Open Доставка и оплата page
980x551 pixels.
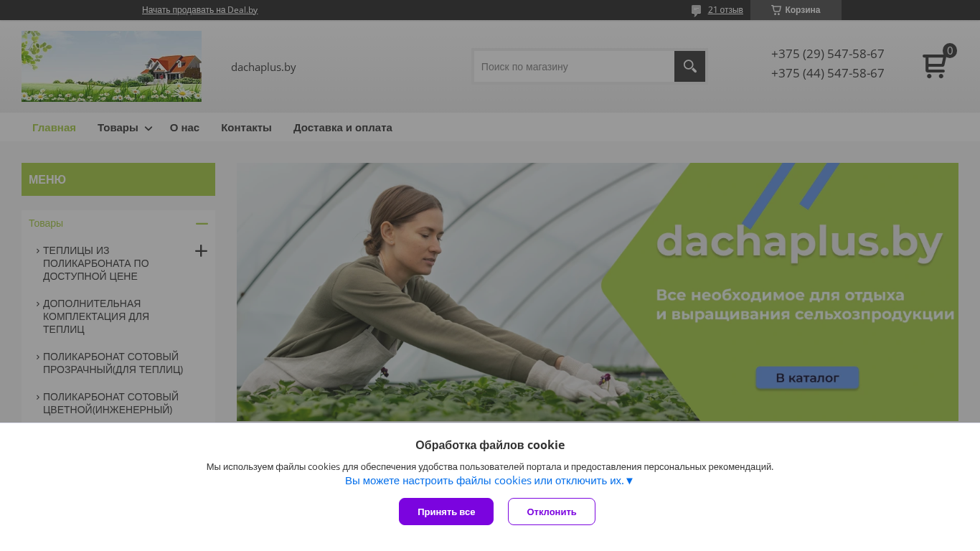point(343,128)
